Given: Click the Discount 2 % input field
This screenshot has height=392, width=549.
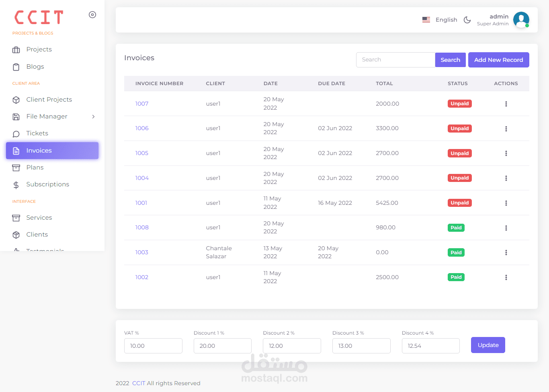Looking at the screenshot, I should point(292,346).
